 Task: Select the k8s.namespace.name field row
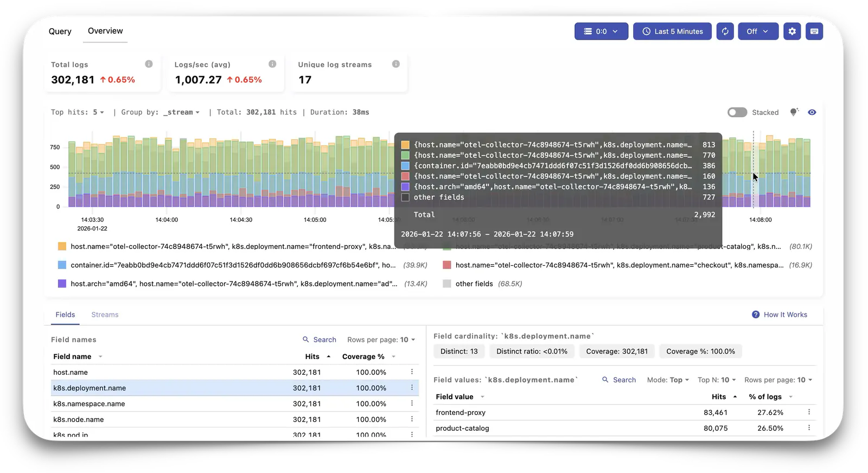coord(235,404)
